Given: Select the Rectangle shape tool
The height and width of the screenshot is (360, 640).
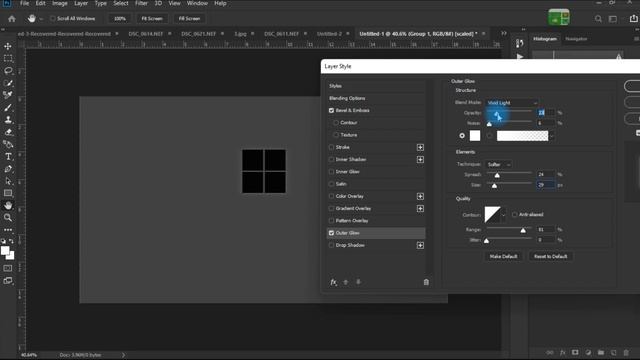Looking at the screenshot, I should click(x=8, y=193).
